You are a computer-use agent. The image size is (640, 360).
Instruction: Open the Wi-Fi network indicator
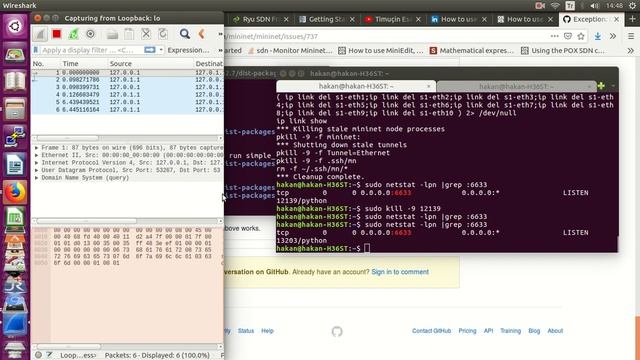pyautogui.click(x=555, y=6)
